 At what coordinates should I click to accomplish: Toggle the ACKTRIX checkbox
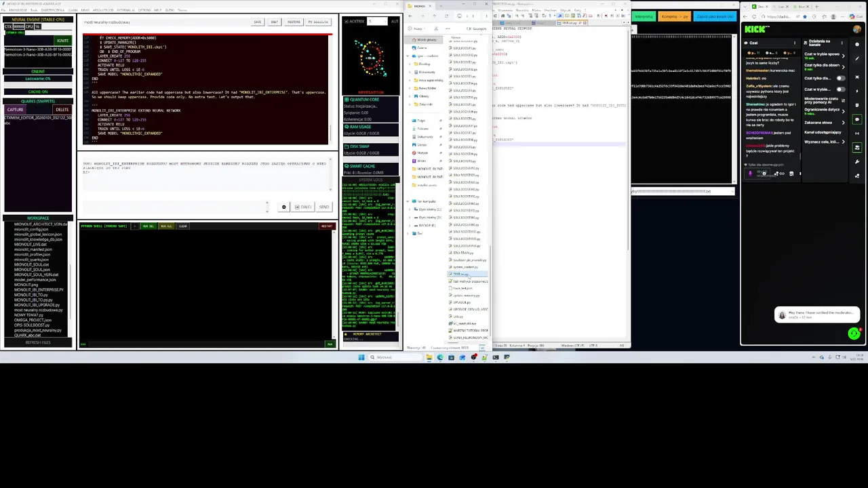coord(347,21)
